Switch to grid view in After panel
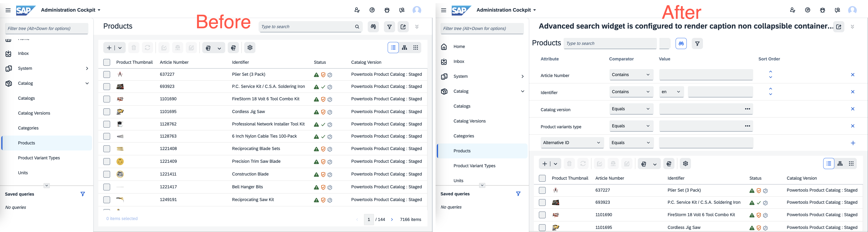This screenshot has height=232, width=868. coord(852,164)
